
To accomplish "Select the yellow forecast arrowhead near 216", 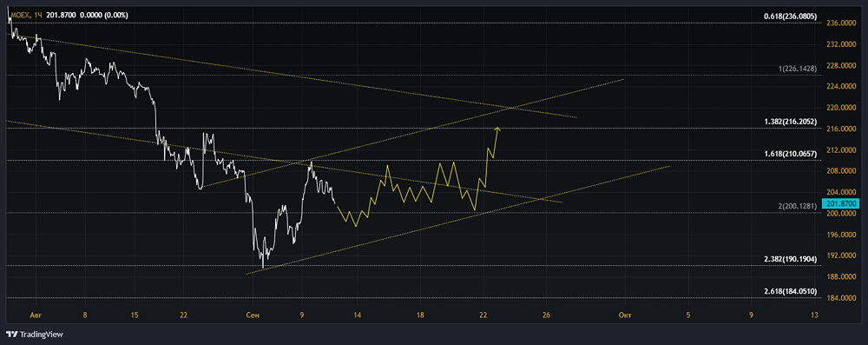I will [497, 129].
